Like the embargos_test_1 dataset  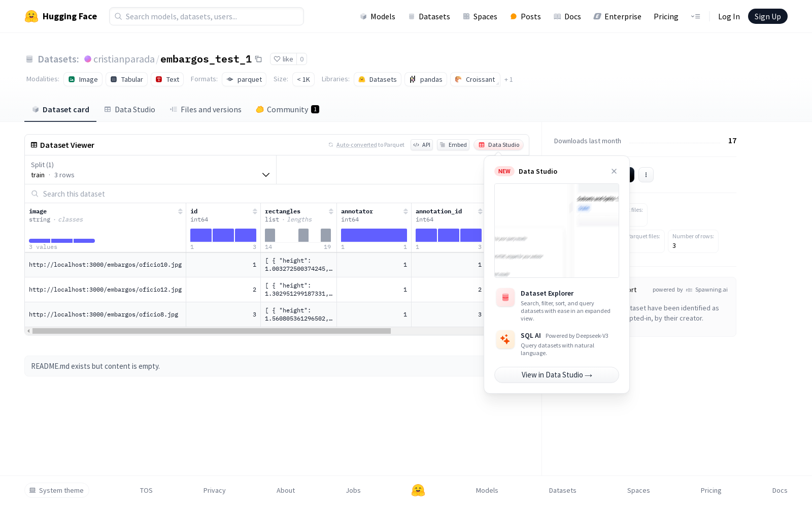click(x=283, y=59)
